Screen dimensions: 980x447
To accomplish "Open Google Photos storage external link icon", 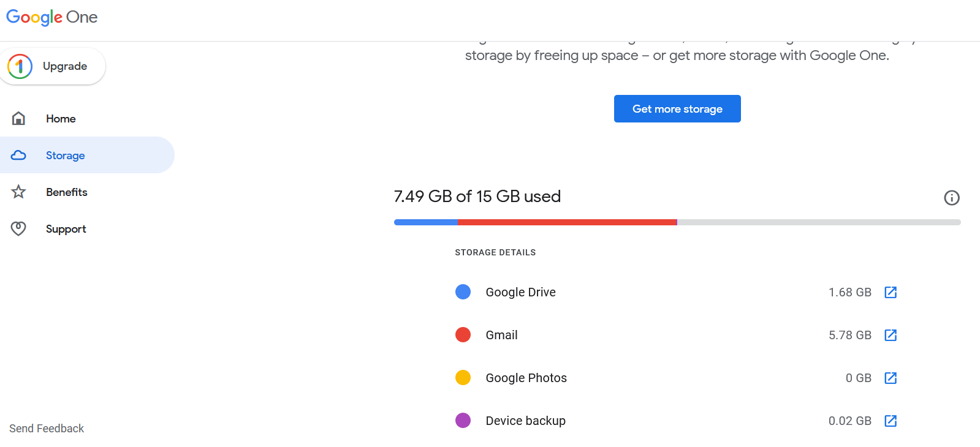I will pyautogui.click(x=891, y=378).
